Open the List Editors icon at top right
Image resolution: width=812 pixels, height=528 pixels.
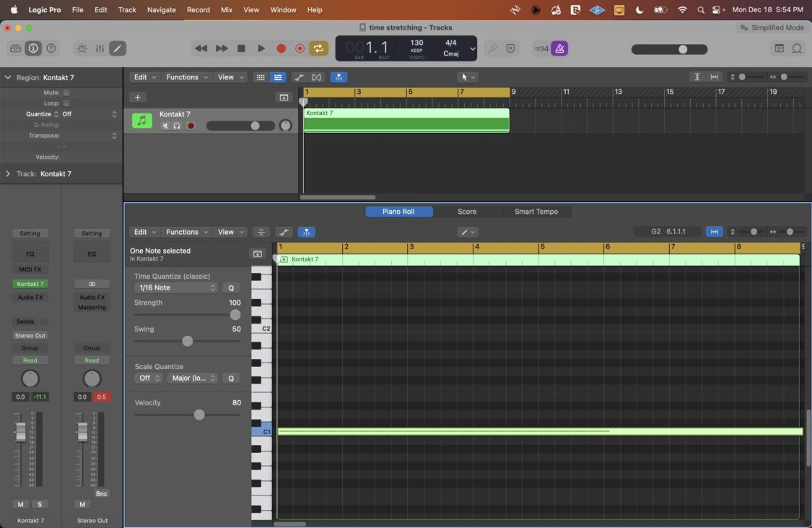click(x=779, y=48)
